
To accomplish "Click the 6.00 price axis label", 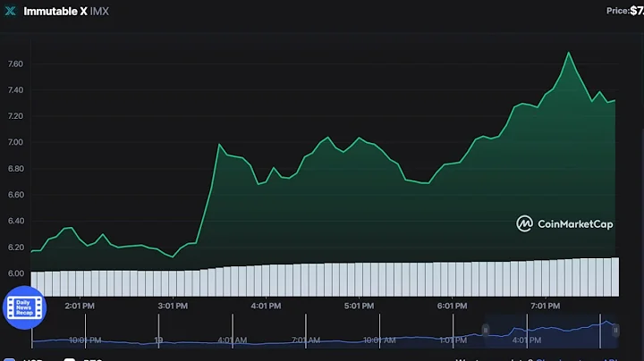I will pyautogui.click(x=15, y=273).
